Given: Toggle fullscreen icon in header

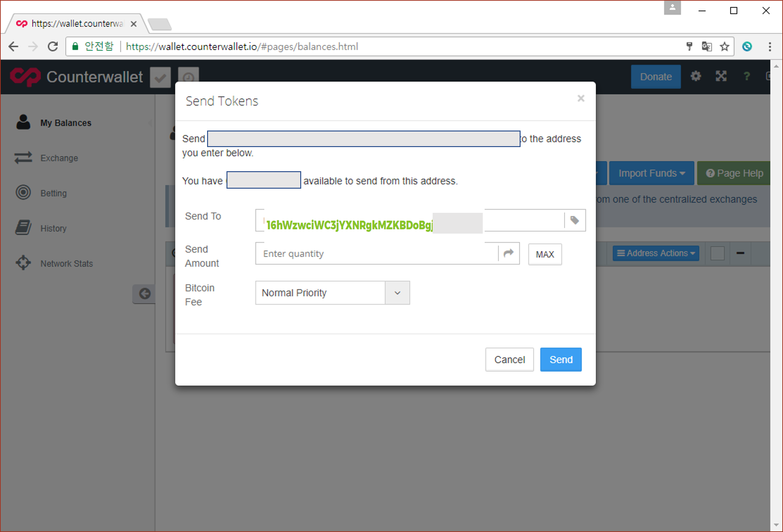Looking at the screenshot, I should click(721, 76).
